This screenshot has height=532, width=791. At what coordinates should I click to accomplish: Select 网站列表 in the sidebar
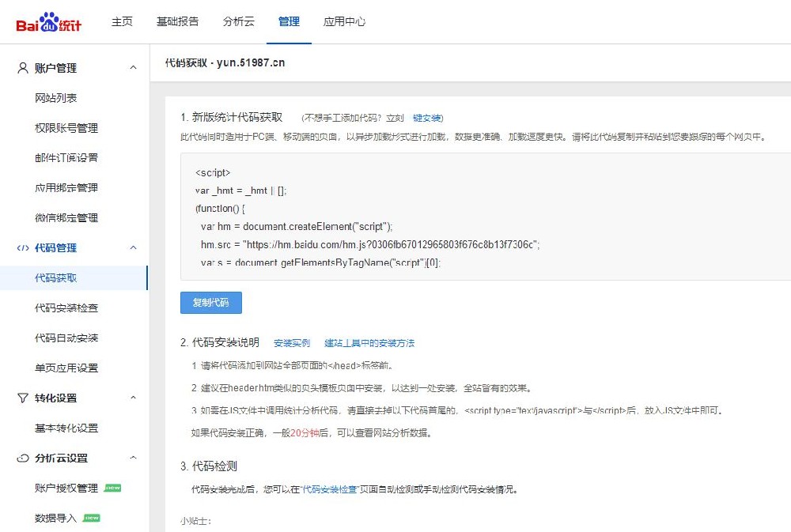click(56, 98)
